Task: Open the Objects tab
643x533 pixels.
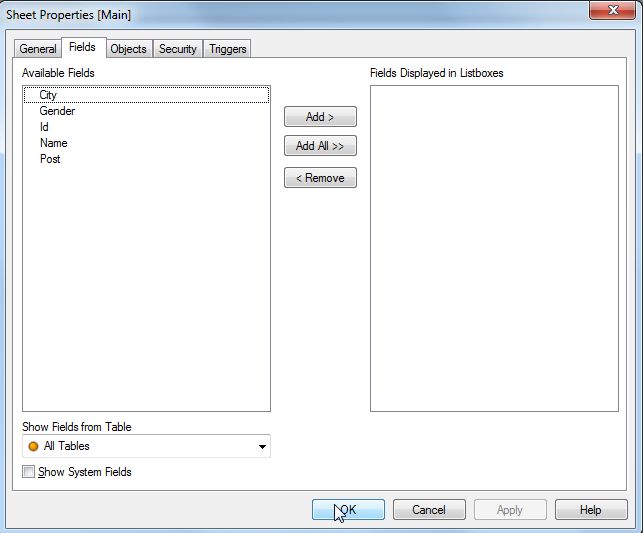Action: tap(128, 49)
